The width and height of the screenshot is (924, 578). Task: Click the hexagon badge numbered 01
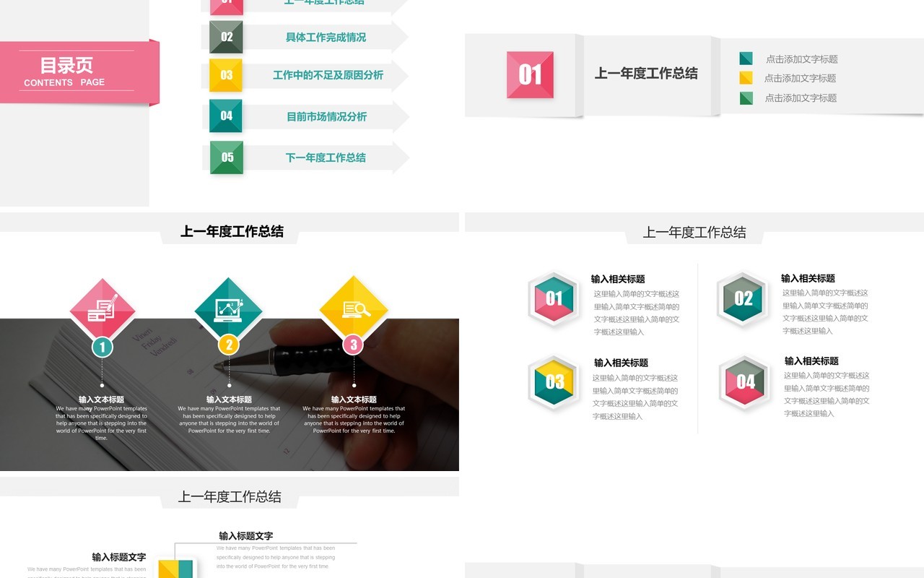(554, 298)
